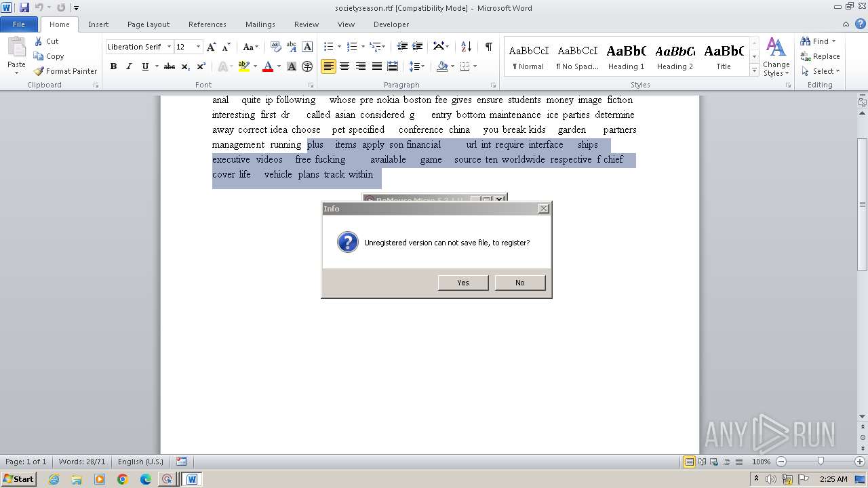Expand the Styles gallery More arrow
Image resolution: width=868 pixels, height=488 pixels.
(754, 70)
